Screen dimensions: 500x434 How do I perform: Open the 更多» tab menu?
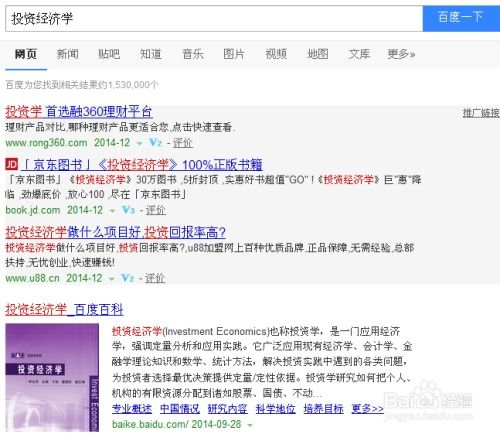pos(401,54)
